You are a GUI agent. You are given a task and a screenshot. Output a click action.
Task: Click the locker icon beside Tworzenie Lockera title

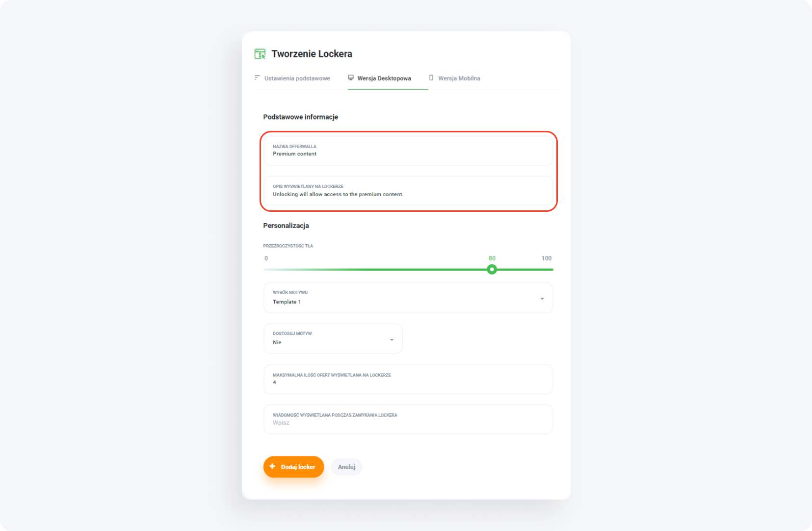click(260, 54)
